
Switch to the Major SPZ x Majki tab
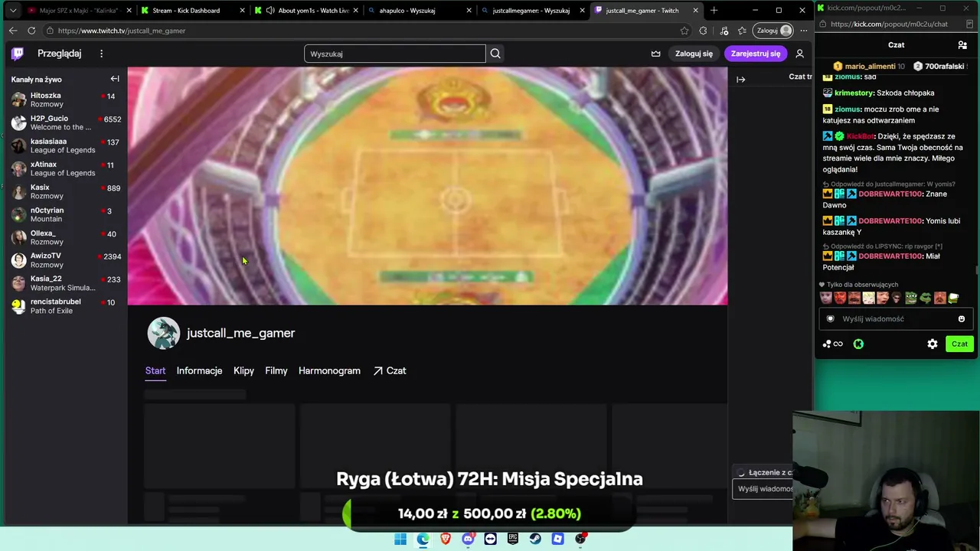pos(79,11)
